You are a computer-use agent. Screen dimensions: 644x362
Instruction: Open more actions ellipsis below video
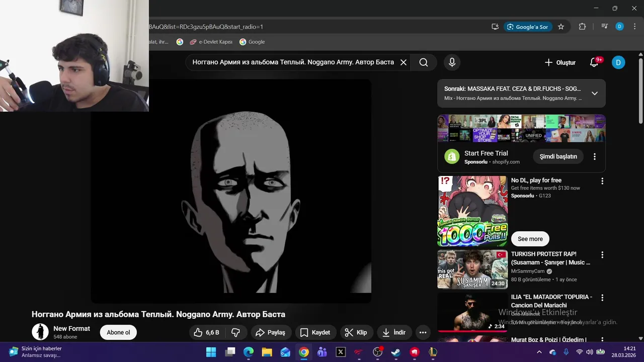423,332
